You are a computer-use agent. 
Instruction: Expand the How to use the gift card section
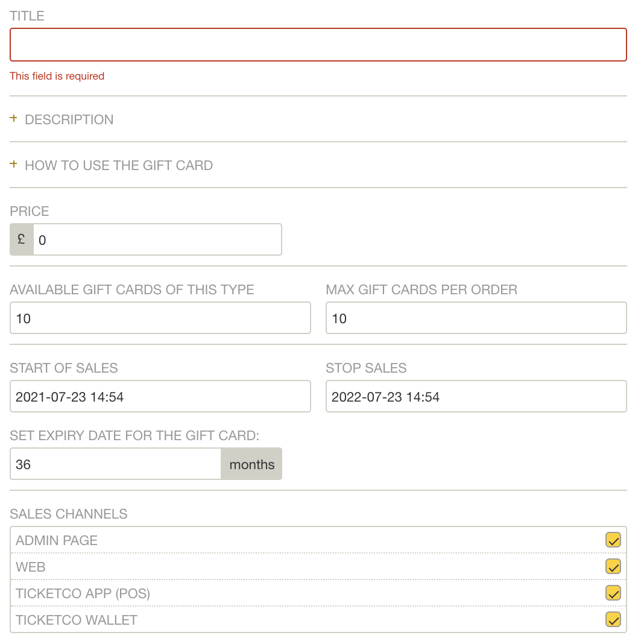click(119, 165)
